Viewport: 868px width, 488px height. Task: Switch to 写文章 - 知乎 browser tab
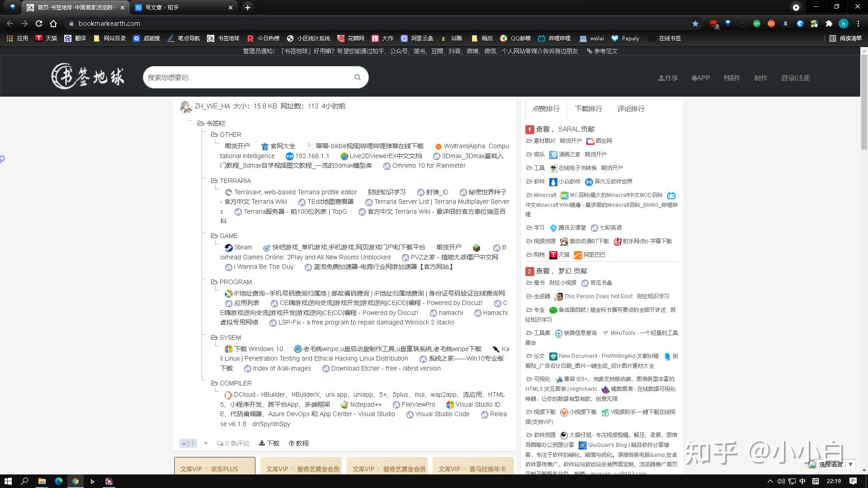coord(183,8)
